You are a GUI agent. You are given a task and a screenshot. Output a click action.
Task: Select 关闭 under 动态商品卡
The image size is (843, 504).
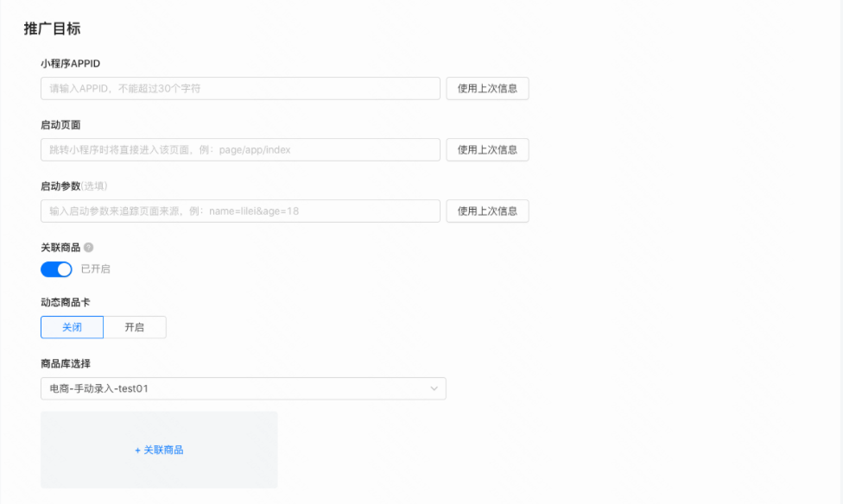pos(72,328)
